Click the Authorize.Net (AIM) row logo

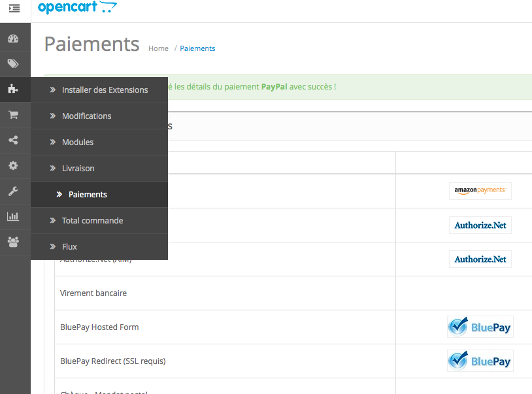point(480,259)
